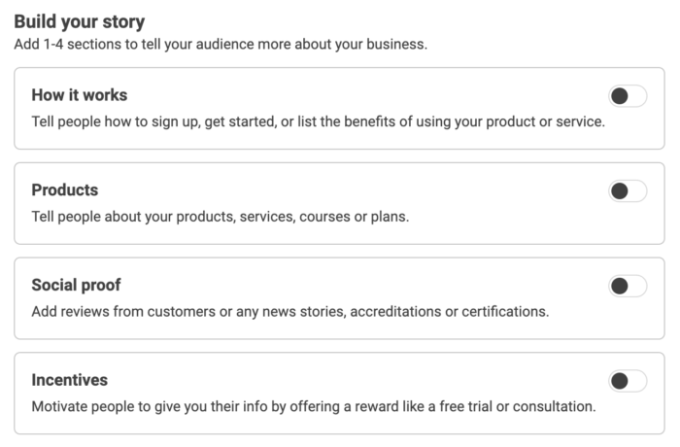
Task: Click the Add reviews from customers description
Action: tap(290, 311)
